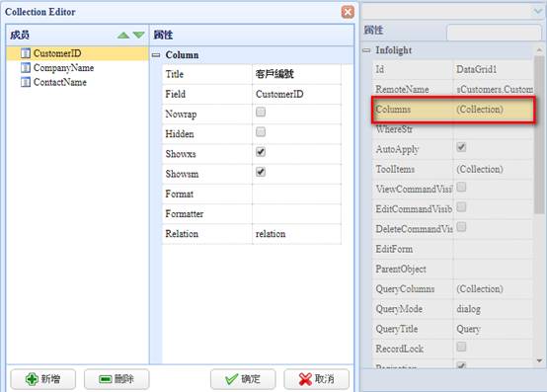Toggle the DeleteCommandVisible checkbox

(461, 227)
